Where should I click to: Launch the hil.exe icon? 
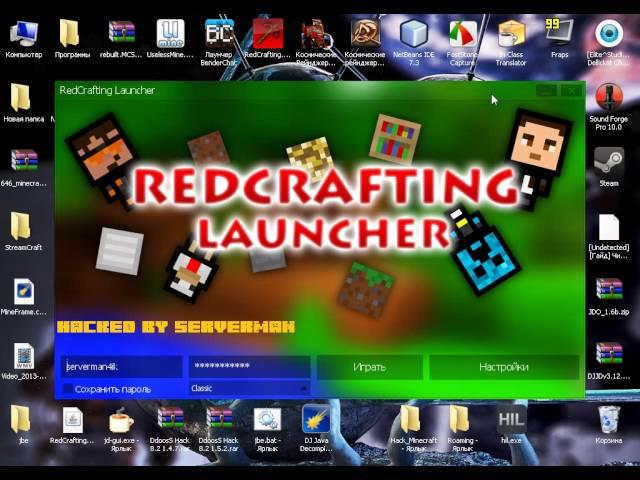tap(511, 420)
